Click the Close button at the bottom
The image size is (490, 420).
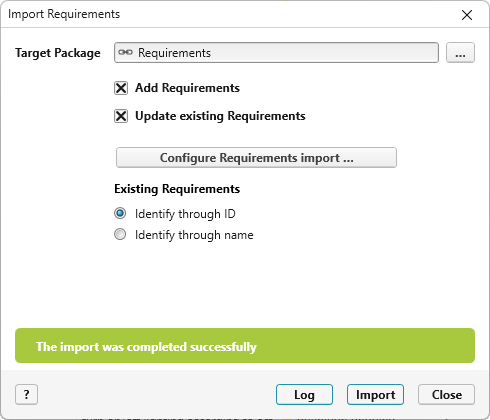[x=446, y=395]
